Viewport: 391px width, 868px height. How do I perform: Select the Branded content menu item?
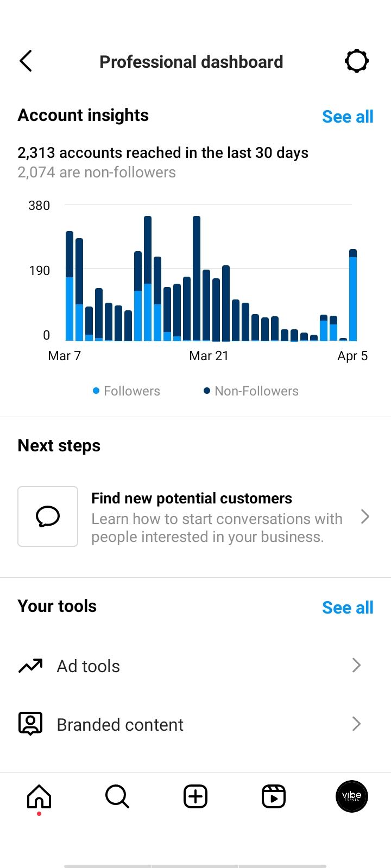pos(195,724)
